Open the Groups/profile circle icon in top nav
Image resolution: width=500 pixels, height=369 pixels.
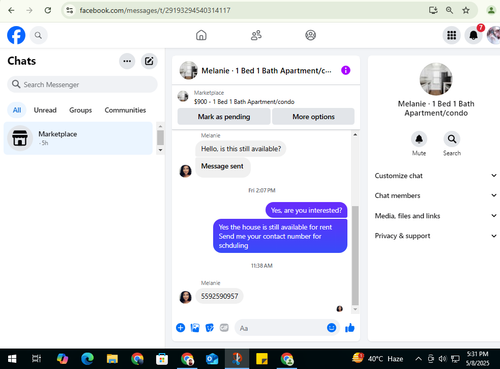pos(310,35)
